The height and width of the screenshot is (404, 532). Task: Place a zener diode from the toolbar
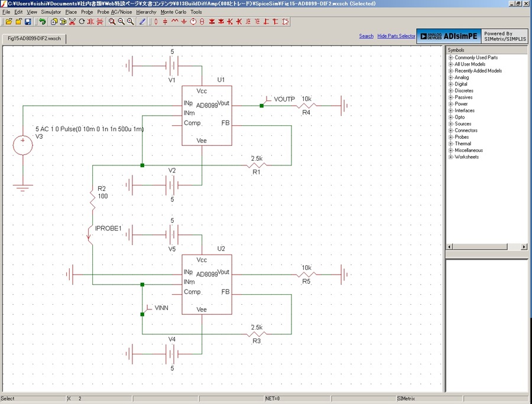[x=221, y=22]
